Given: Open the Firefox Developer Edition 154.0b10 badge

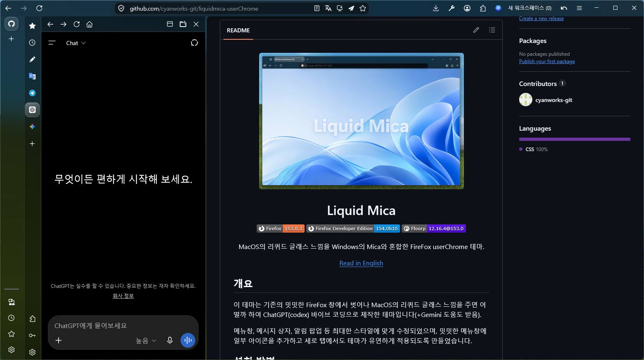Looking at the screenshot, I should click(353, 229).
